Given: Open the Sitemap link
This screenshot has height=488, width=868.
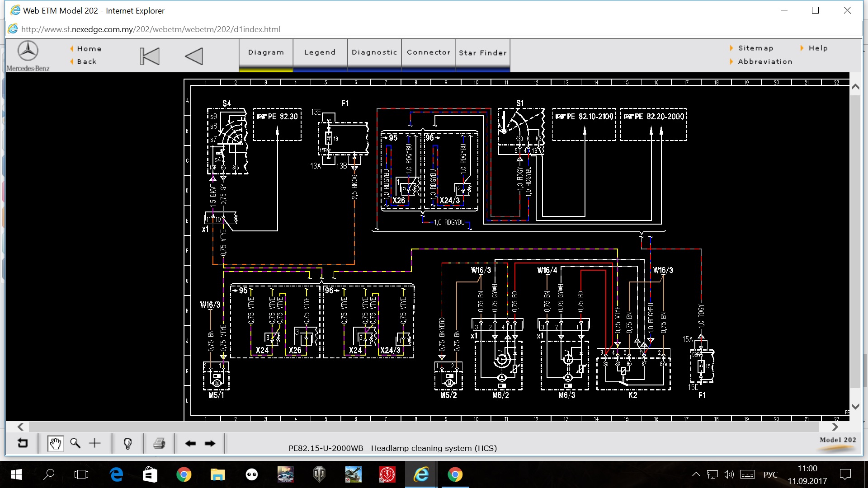Looking at the screenshot, I should [x=755, y=48].
